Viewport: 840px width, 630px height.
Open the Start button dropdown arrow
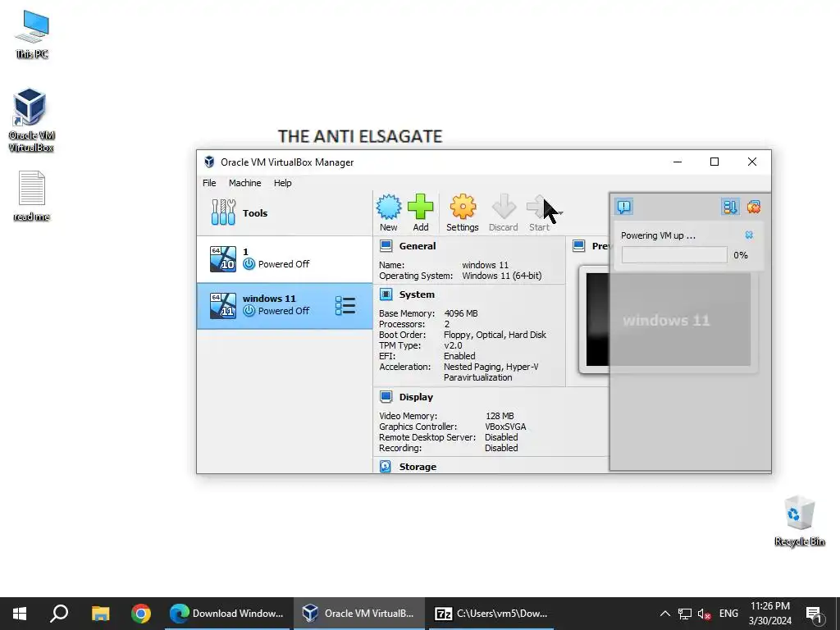click(x=560, y=212)
